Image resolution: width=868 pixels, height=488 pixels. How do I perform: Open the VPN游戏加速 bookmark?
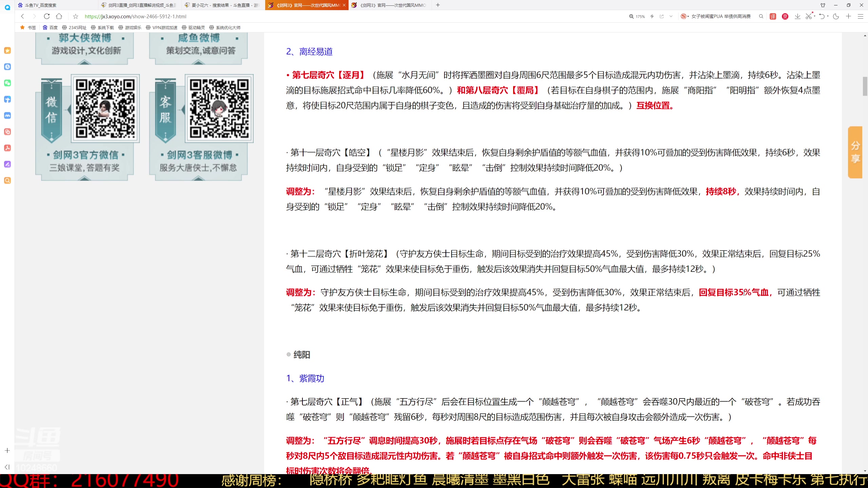click(x=162, y=27)
